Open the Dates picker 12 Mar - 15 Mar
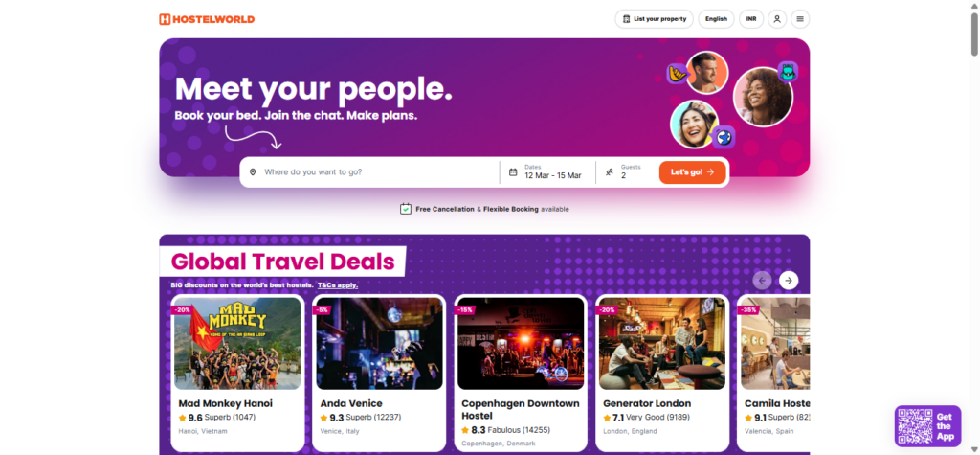Image resolution: width=980 pixels, height=455 pixels. [552, 172]
